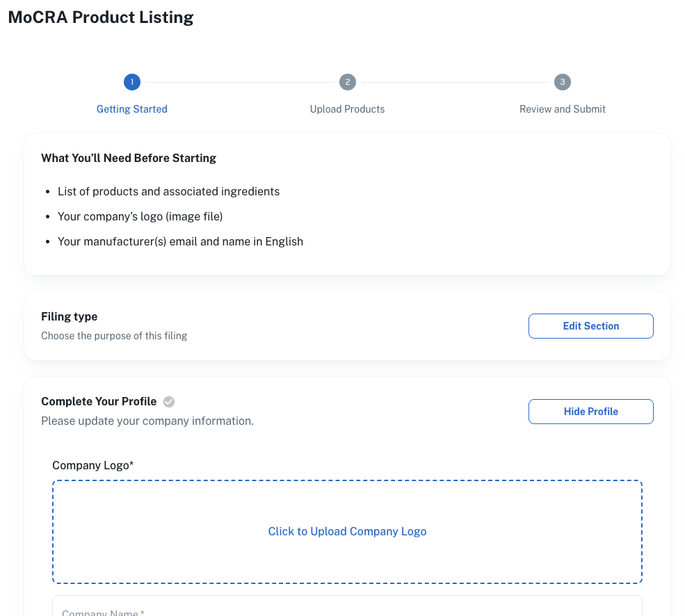This screenshot has height=616, width=685.
Task: Select the What You'll Need Before Starting heading
Action: click(x=129, y=159)
